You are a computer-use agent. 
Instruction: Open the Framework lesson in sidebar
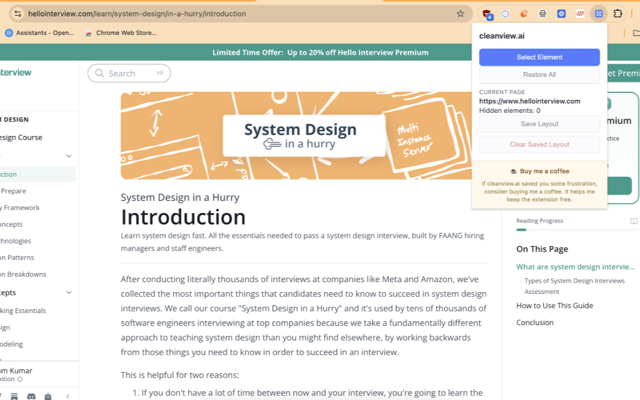coord(20,208)
